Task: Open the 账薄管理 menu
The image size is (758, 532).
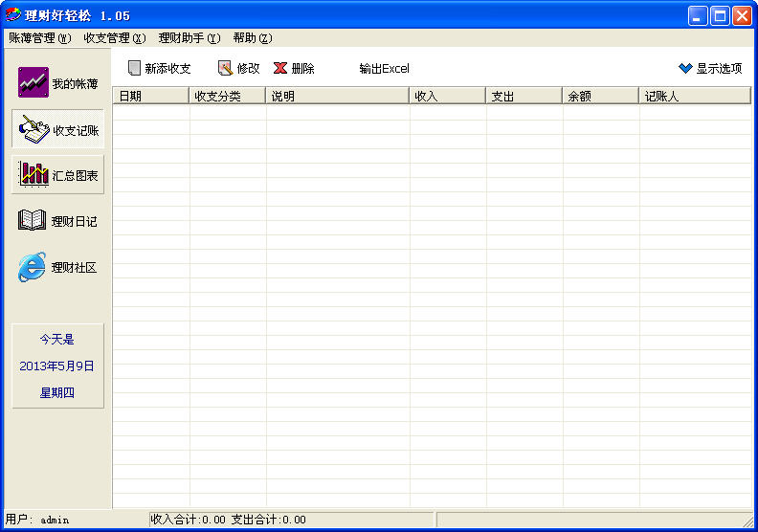Action: pyautogui.click(x=40, y=38)
